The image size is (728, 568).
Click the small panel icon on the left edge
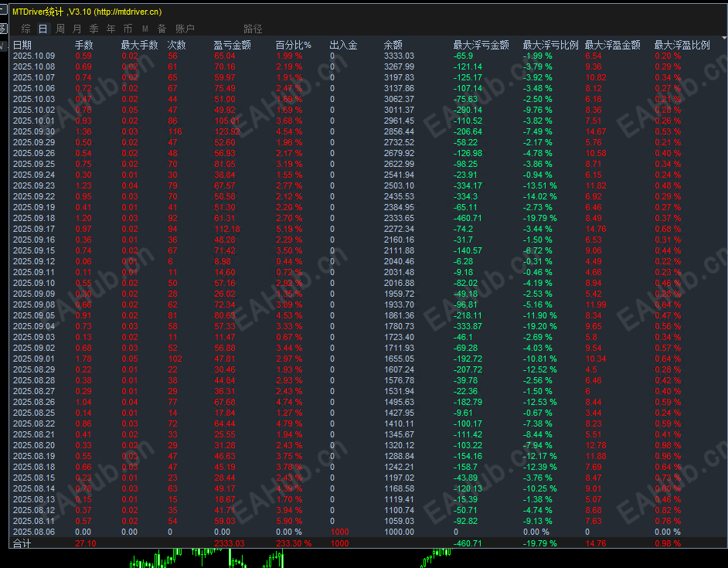[4, 27]
